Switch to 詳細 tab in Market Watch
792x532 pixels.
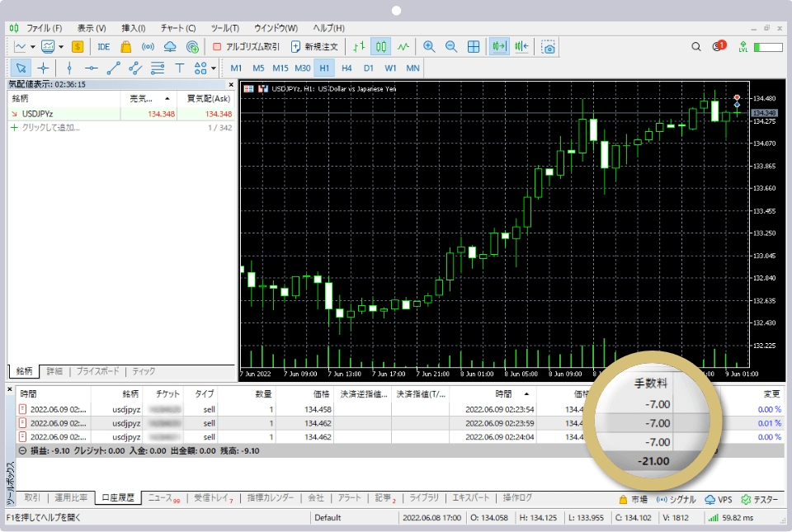(x=54, y=371)
